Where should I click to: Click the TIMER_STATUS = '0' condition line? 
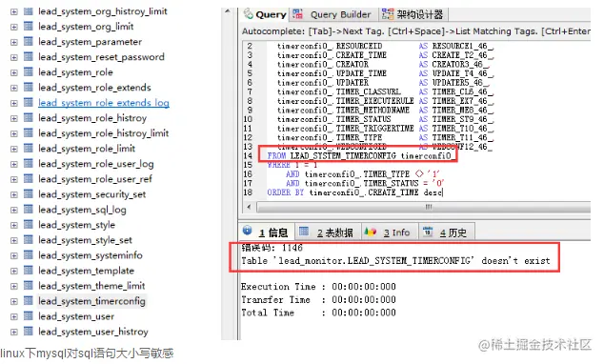point(365,183)
